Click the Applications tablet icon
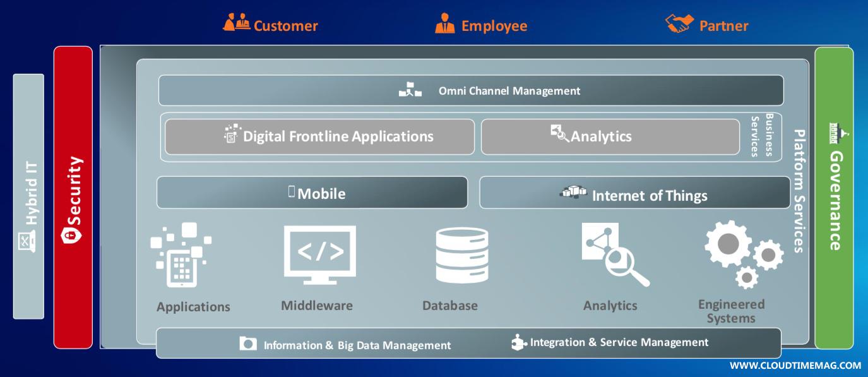 click(181, 255)
